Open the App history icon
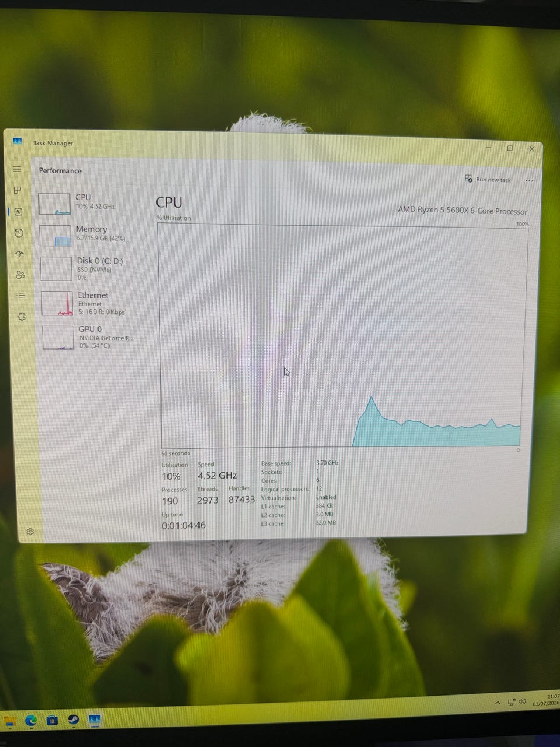The image size is (560, 747). (19, 233)
